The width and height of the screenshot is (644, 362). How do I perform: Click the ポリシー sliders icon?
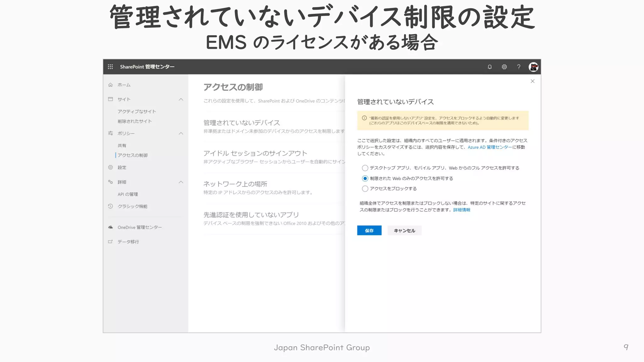coord(110,133)
